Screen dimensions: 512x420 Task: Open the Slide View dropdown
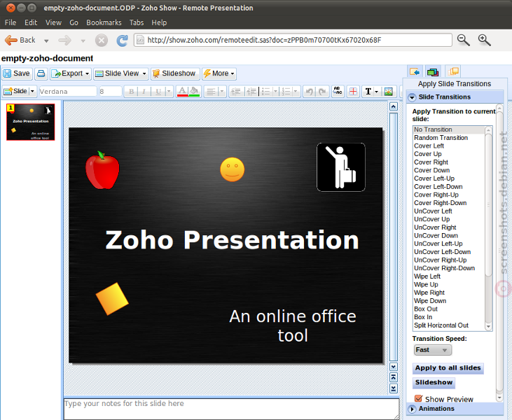(120, 73)
